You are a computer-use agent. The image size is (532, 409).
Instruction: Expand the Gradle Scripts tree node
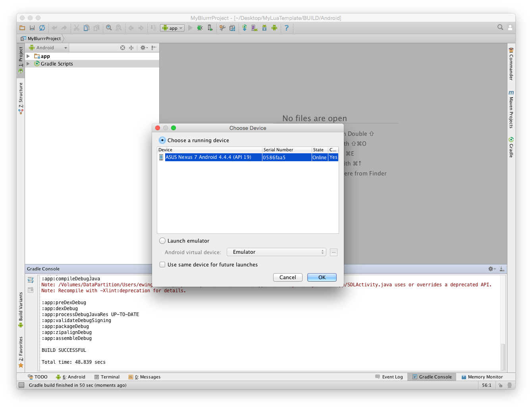[x=28, y=64]
